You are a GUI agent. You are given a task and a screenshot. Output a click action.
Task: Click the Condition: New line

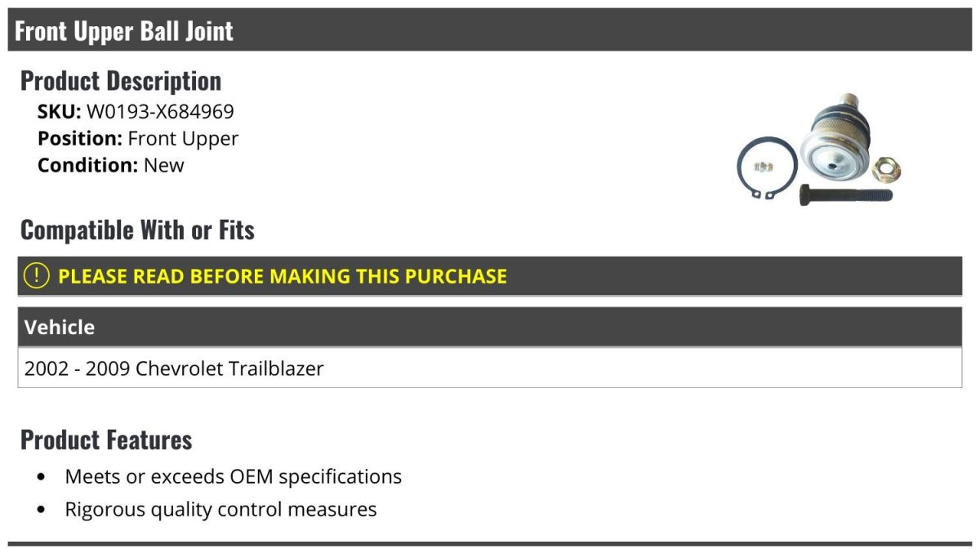click(x=111, y=165)
